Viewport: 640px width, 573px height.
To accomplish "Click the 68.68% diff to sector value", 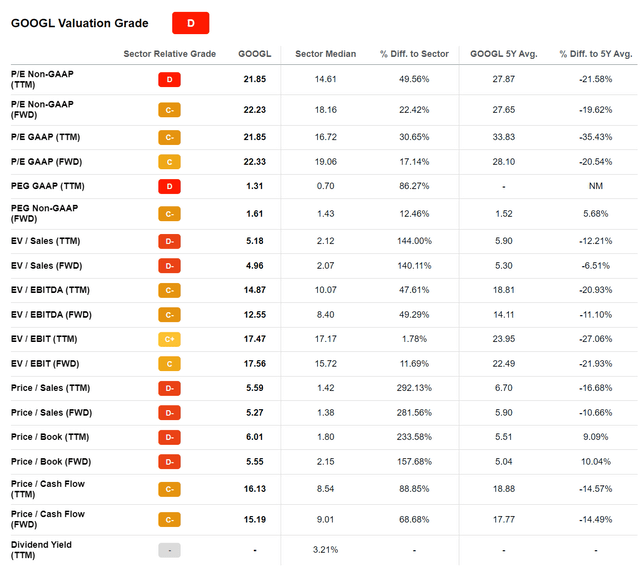I will tap(414, 520).
